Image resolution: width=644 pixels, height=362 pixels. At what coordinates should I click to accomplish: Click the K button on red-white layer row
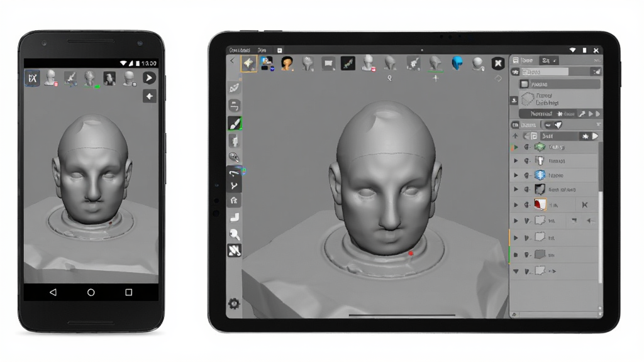[585, 204]
